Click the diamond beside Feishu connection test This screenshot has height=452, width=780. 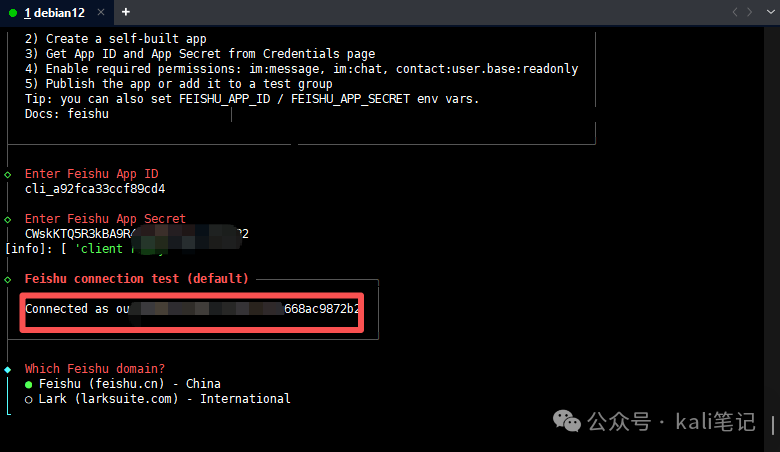[8, 279]
